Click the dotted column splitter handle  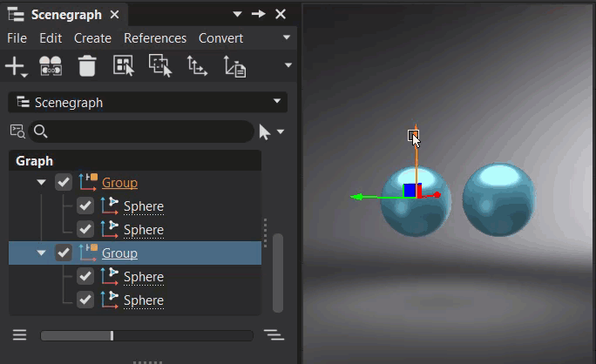tap(265, 233)
